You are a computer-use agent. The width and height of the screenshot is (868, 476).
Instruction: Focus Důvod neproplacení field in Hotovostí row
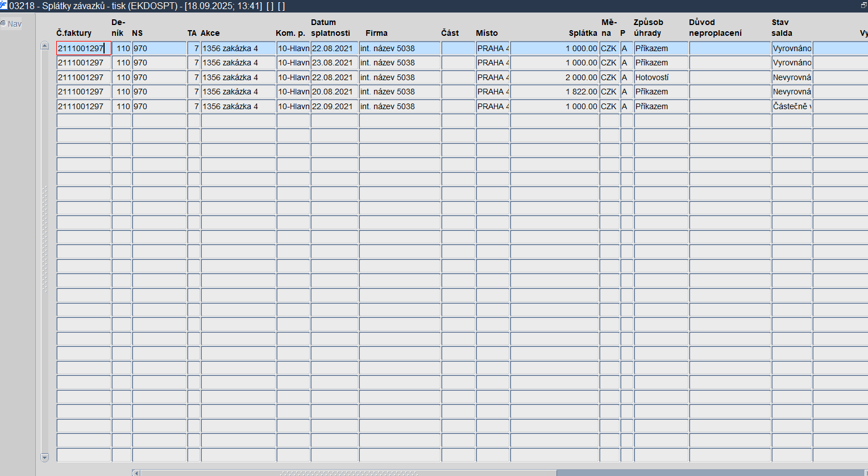730,77
